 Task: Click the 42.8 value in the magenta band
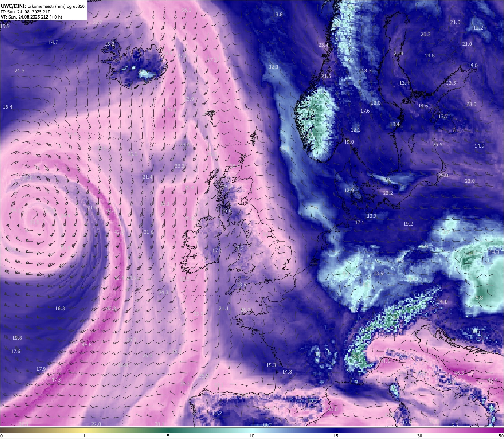tap(111, 309)
